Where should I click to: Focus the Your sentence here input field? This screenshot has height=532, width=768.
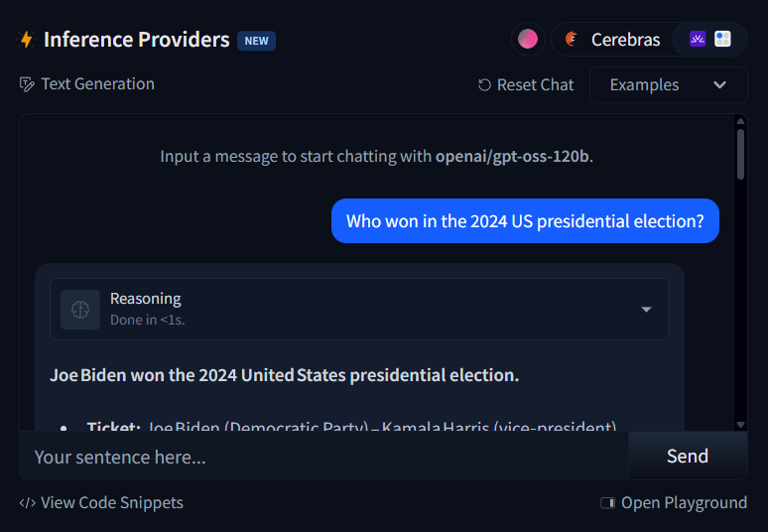click(323, 456)
